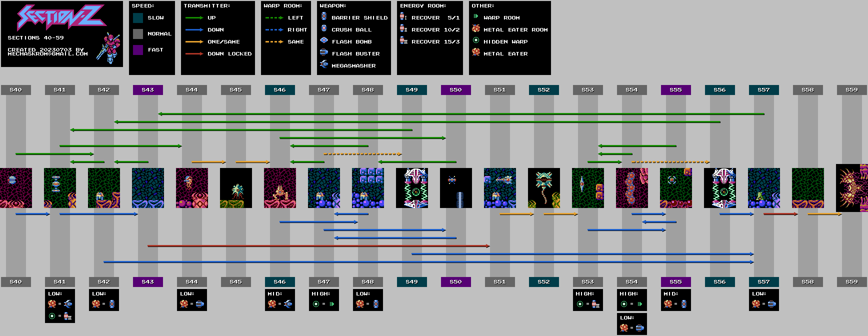Click the green Warp Room icon in the Other legend

[476, 16]
